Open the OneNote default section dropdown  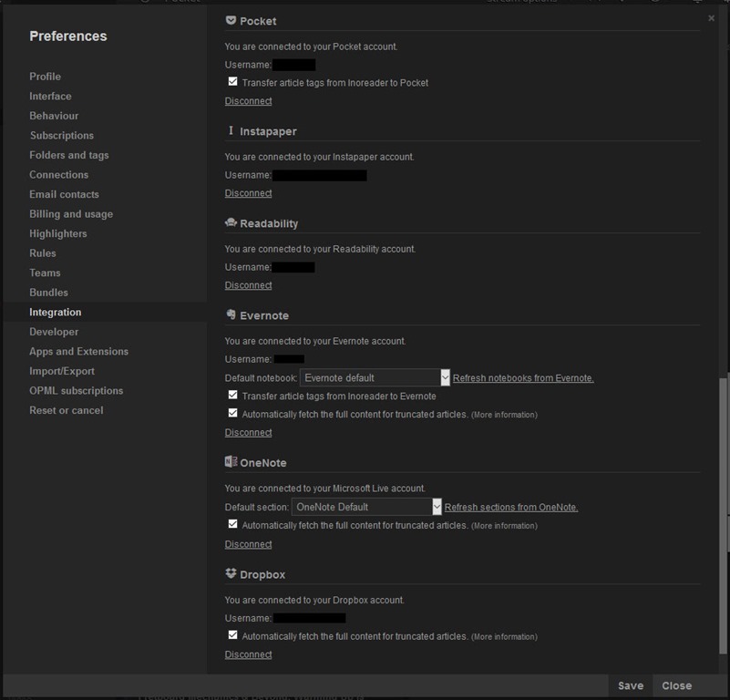click(366, 507)
